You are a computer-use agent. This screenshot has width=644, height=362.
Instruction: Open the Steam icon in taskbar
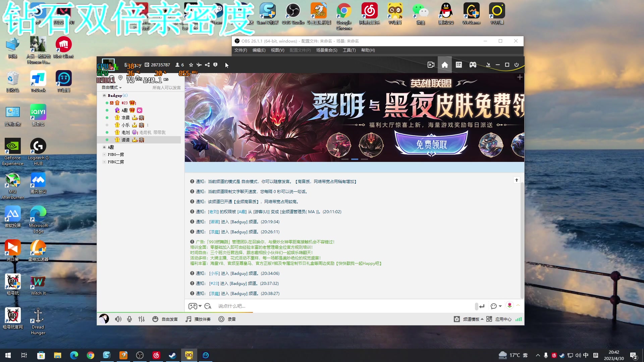[x=172, y=355]
